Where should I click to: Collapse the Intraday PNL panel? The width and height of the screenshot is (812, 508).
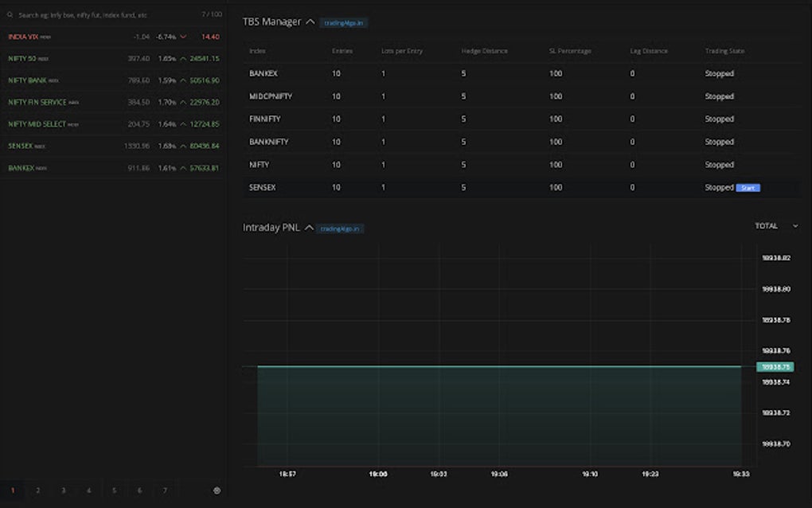point(309,228)
